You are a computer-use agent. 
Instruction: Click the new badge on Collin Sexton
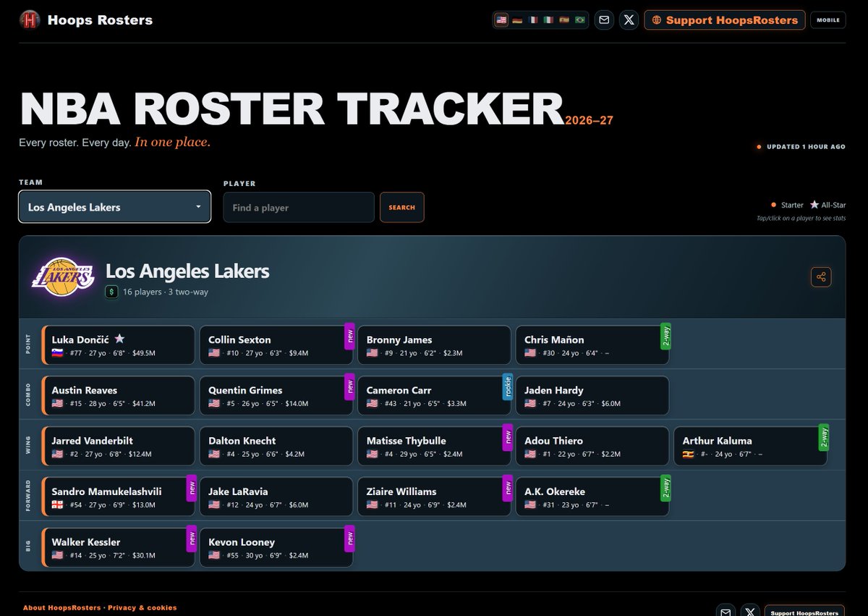[349, 337]
